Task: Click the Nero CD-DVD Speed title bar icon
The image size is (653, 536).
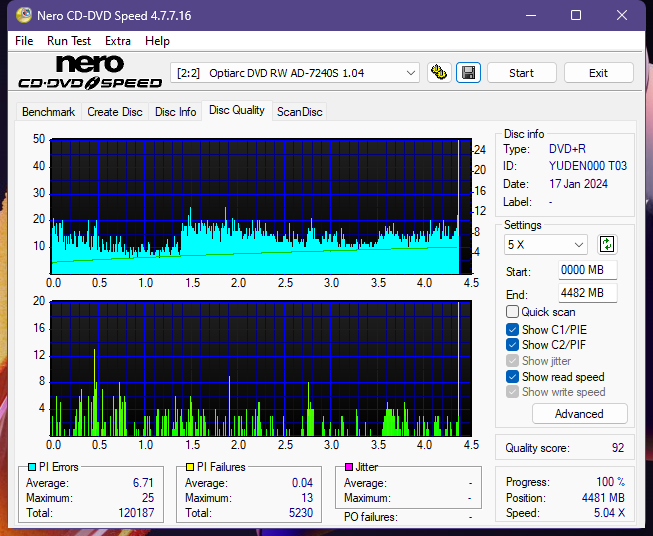Action: pos(24,15)
